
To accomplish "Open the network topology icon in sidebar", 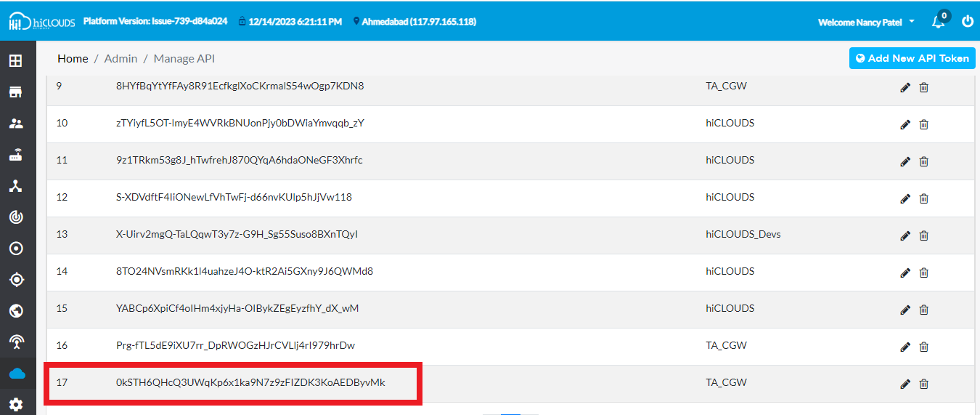I will pos(15,186).
